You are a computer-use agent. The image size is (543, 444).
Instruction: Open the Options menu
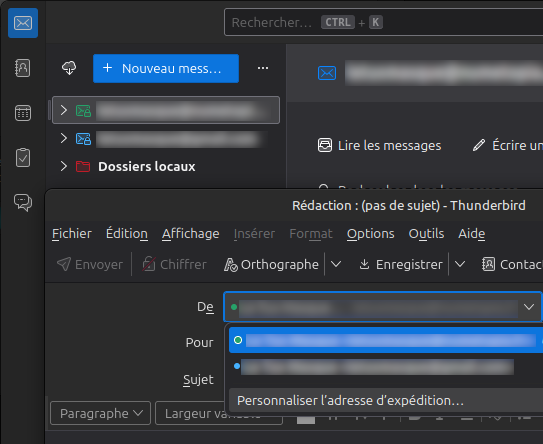[370, 234]
